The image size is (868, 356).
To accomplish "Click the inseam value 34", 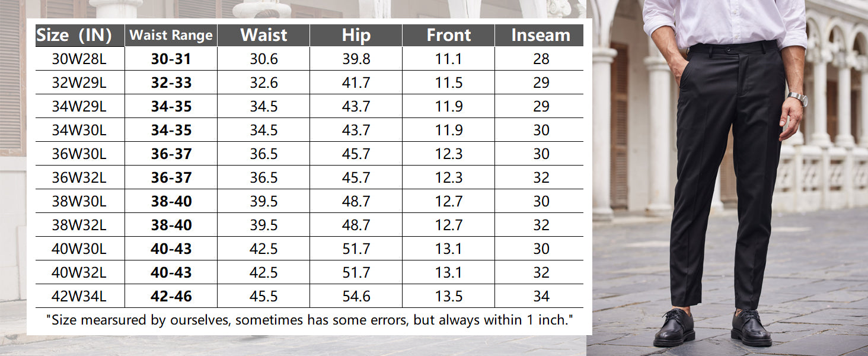I will [x=541, y=297].
